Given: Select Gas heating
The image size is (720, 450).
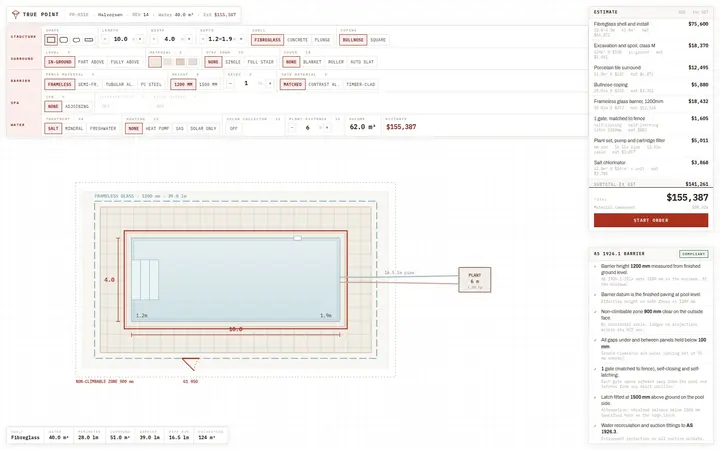Looking at the screenshot, I should click(180, 129).
